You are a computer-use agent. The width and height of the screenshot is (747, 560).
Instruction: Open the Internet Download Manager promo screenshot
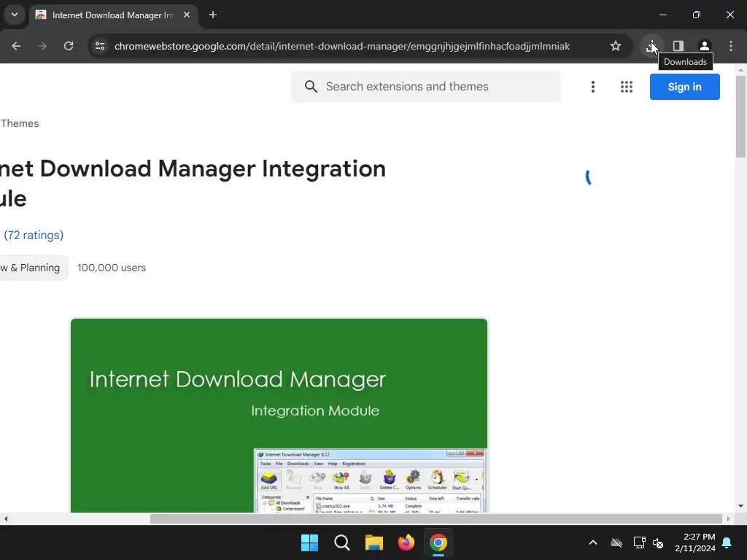[279, 416]
